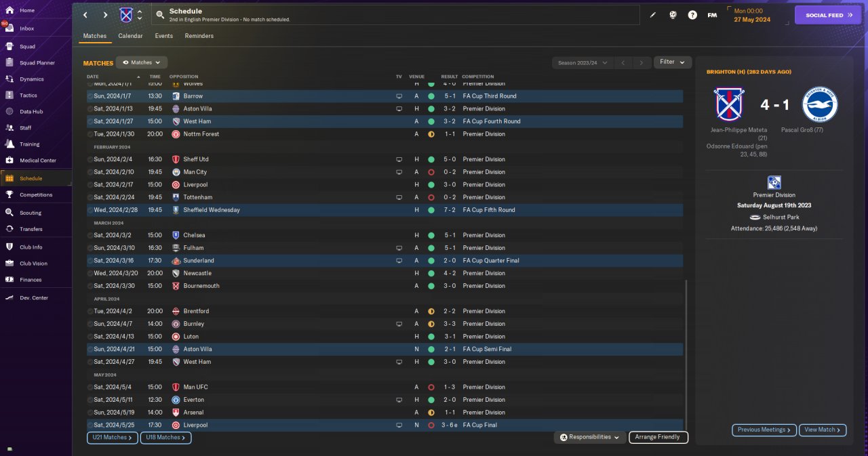The image size is (868, 456).
Task: Open the Scouting sidebar icon
Action: pyautogui.click(x=9, y=213)
